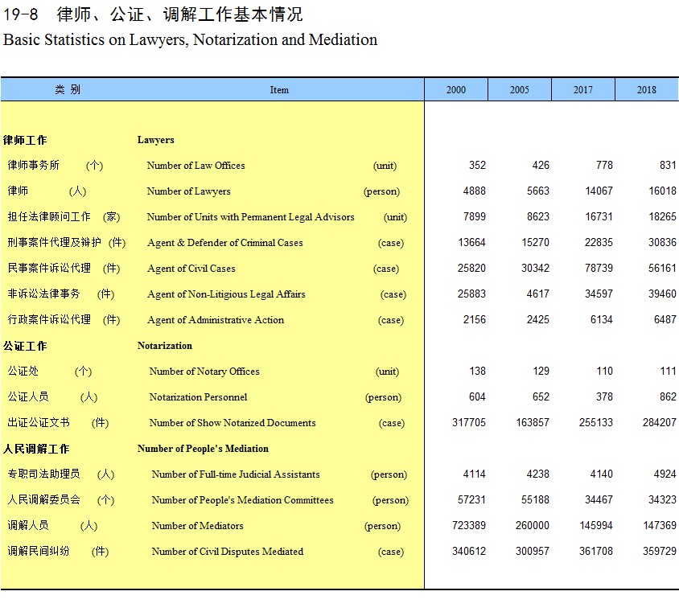Screen dimensions: 679x616
Task: Click the Chinese label 人民调解委员会
Action: (43, 499)
